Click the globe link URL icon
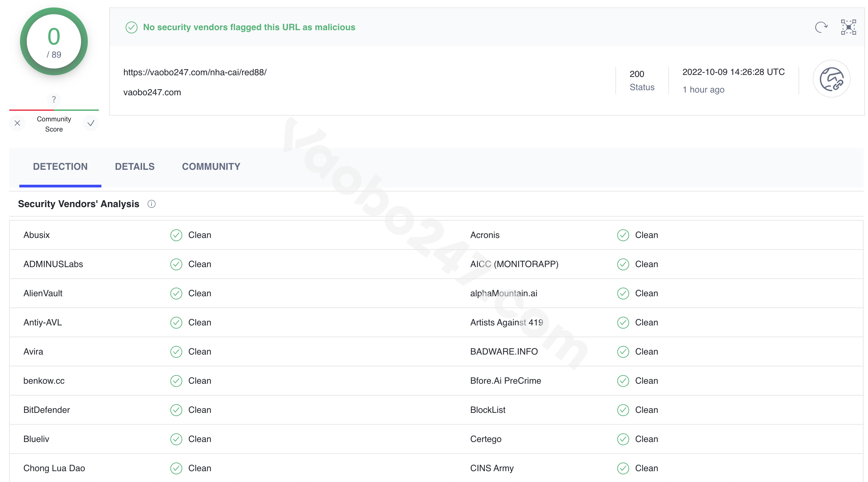Screen dimensions: 868x482 [831, 79]
